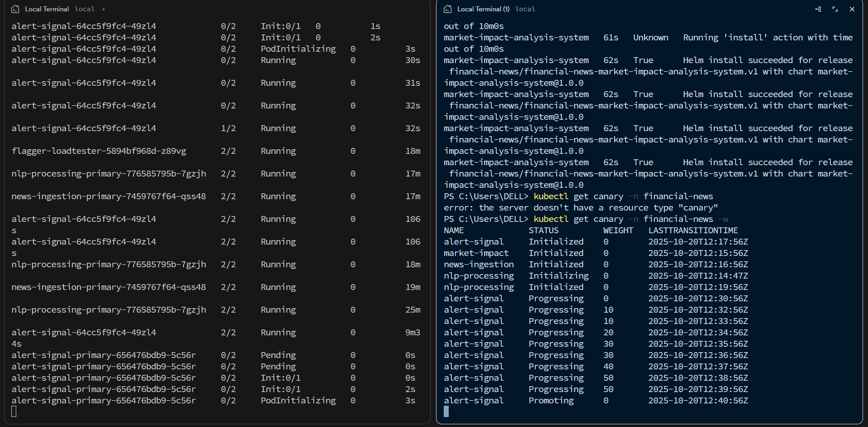The width and height of the screenshot is (868, 427).
Task: Open the "local" connection label on the left terminal
Action: (x=84, y=9)
